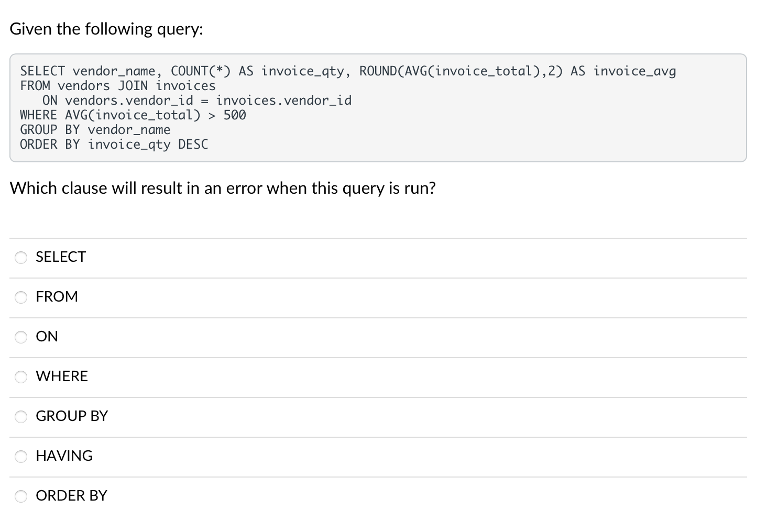
Task: Select the WHERE answer radio button
Action: pyautogui.click(x=20, y=377)
